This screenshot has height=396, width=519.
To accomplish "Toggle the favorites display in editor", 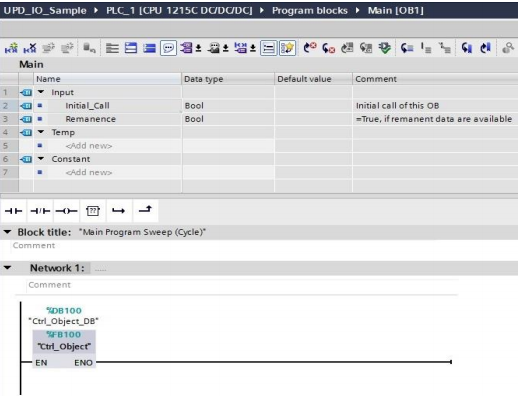I will (x=287, y=48).
